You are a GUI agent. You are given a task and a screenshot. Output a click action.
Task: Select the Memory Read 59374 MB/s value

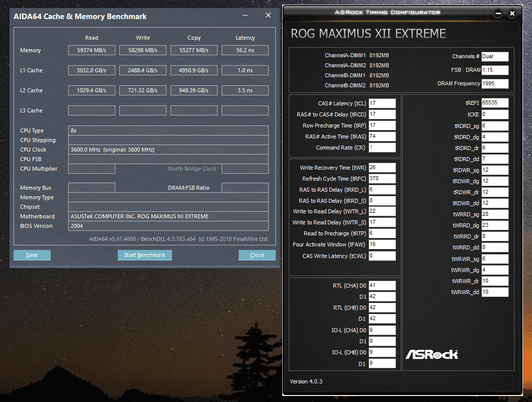92,50
